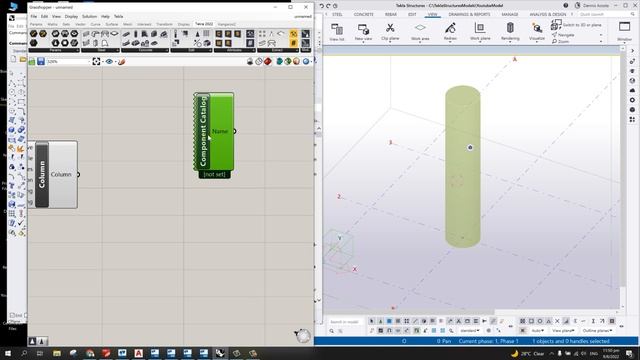
Task: Click the Search in model field
Action: click(345, 322)
